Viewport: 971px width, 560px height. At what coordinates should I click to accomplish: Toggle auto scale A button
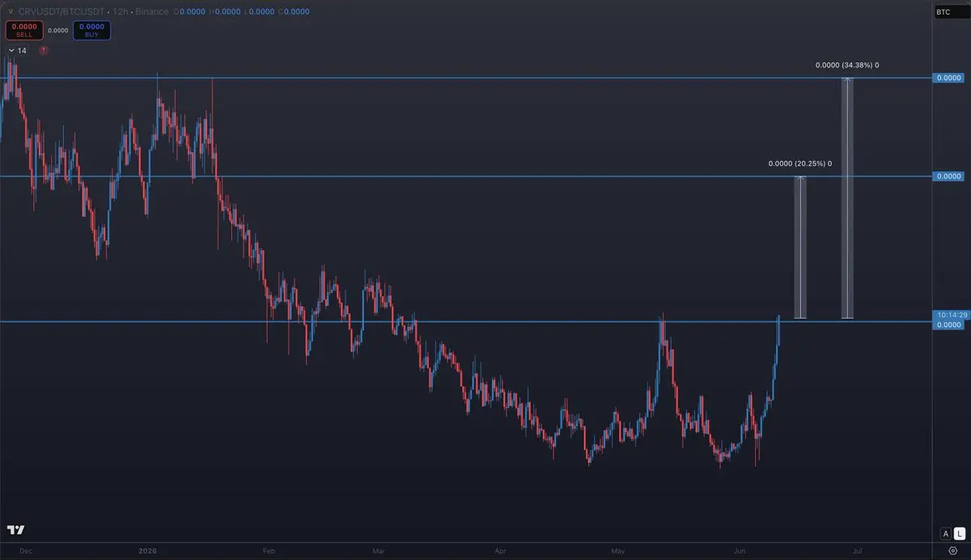(x=945, y=533)
